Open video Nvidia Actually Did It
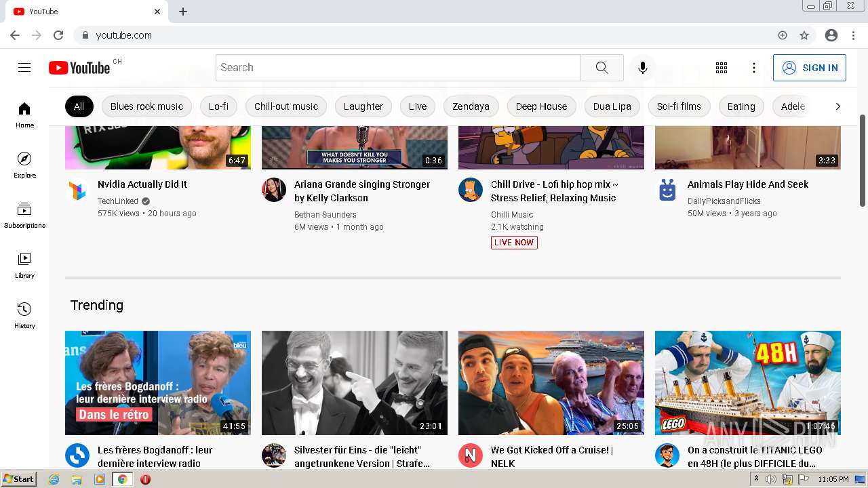The height and width of the screenshot is (488, 868). tap(142, 184)
